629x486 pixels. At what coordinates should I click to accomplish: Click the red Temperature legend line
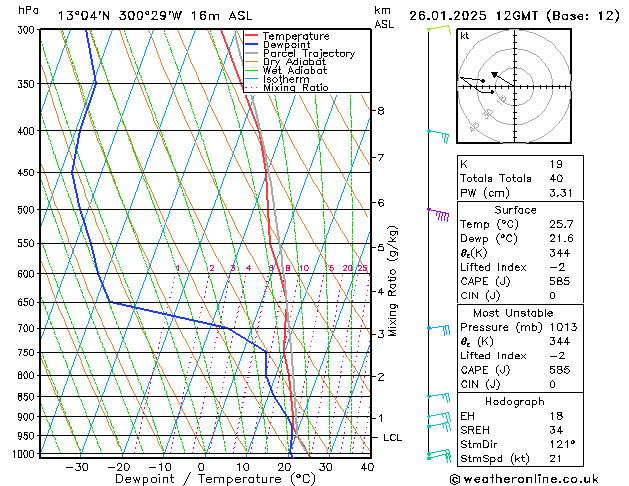coord(252,36)
